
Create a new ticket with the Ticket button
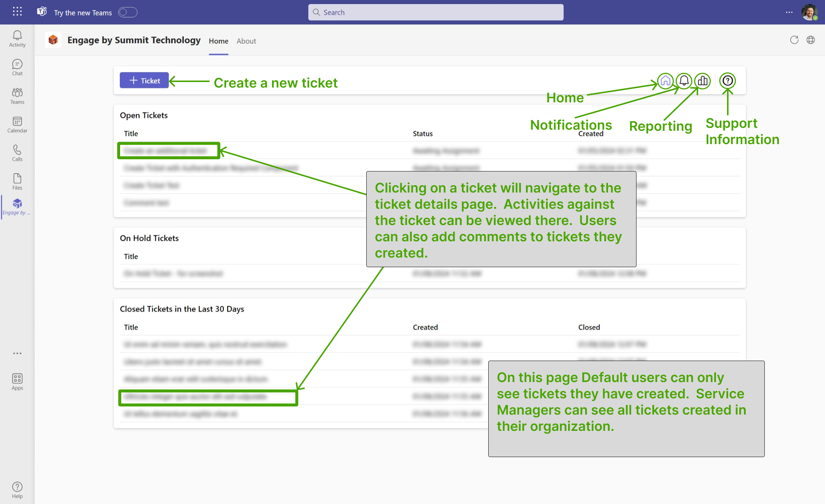pos(144,80)
